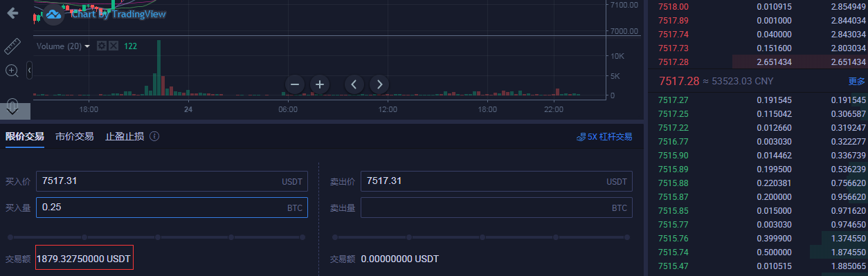Click the 7000.00 price axis label
The height and width of the screenshot is (276, 868).
624,31
